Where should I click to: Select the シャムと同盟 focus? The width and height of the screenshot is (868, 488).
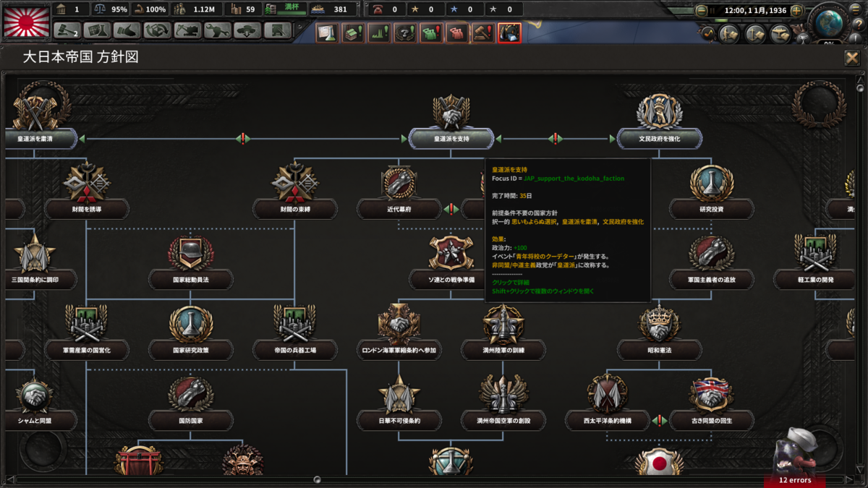35,420
